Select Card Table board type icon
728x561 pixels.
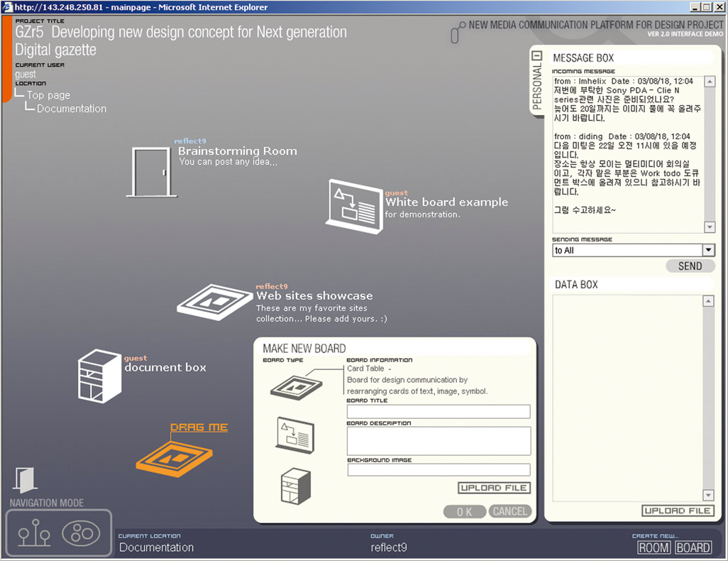point(294,386)
